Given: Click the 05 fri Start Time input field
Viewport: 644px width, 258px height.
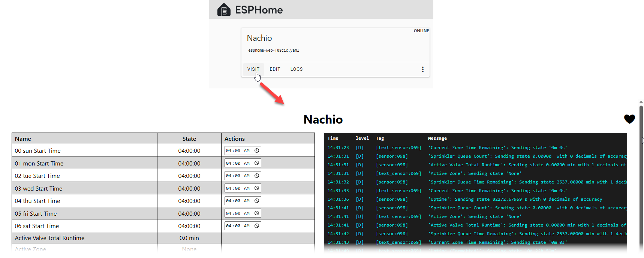Looking at the screenshot, I should pos(243,213).
